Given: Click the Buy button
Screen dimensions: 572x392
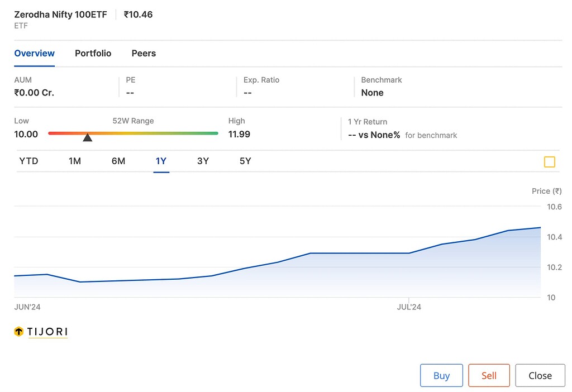Looking at the screenshot, I should 441,375.
